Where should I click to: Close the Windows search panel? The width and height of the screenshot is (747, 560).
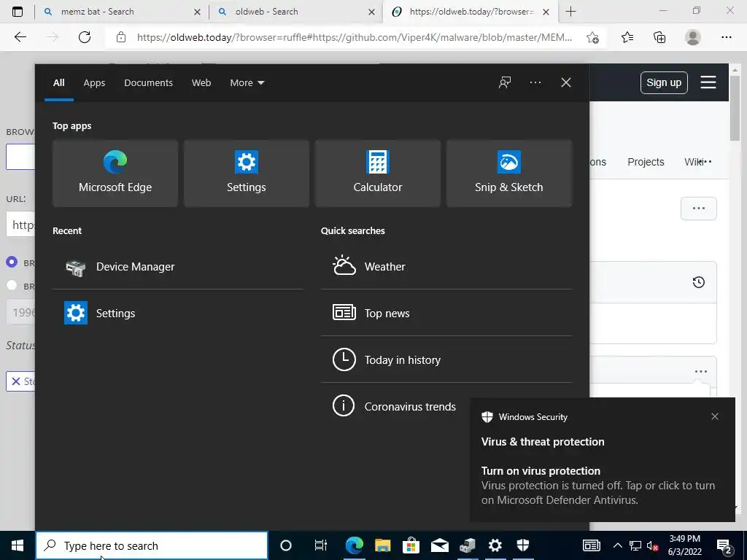(566, 82)
